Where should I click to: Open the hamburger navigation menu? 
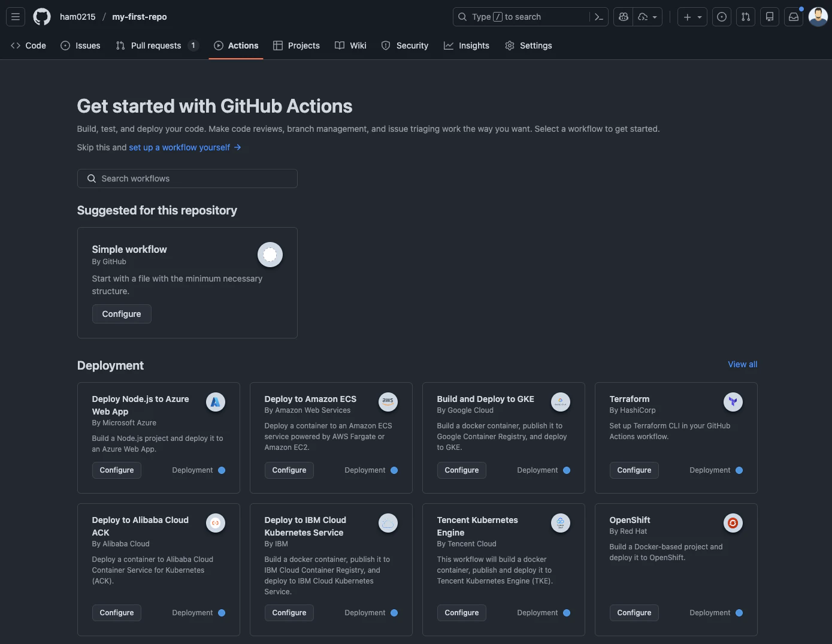[16, 17]
